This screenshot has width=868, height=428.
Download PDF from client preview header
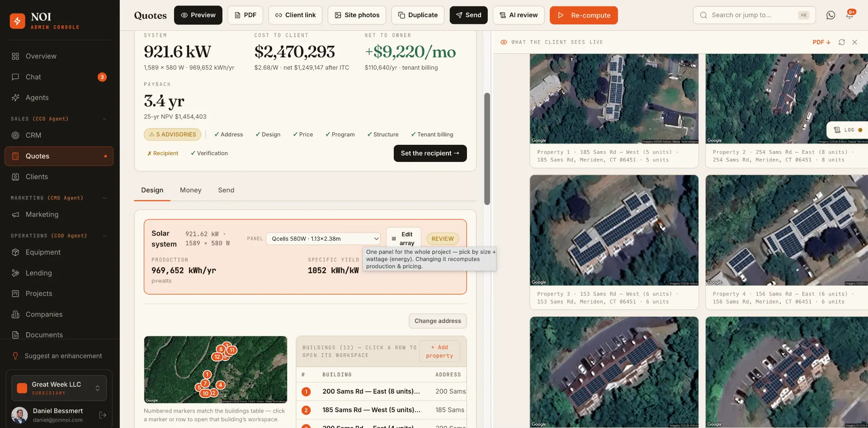821,42
